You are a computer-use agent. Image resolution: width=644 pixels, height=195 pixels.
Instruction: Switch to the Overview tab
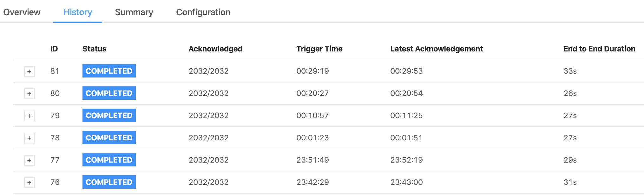[22, 12]
